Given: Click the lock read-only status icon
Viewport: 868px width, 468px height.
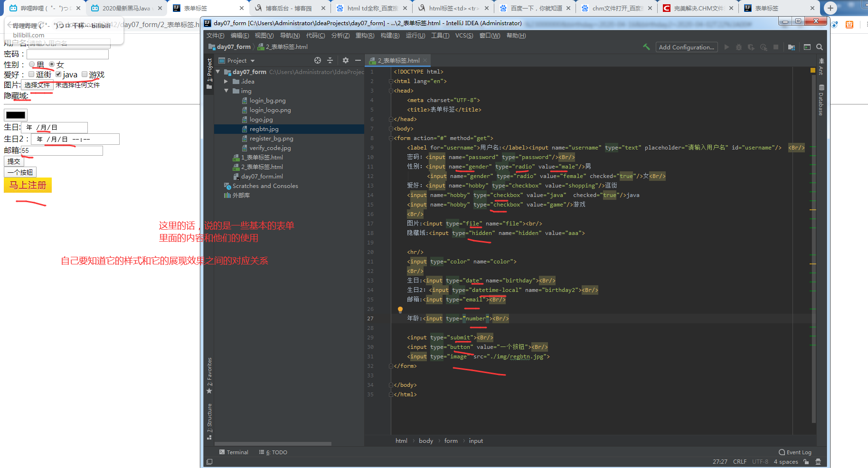Looking at the screenshot, I should pyautogui.click(x=806, y=462).
